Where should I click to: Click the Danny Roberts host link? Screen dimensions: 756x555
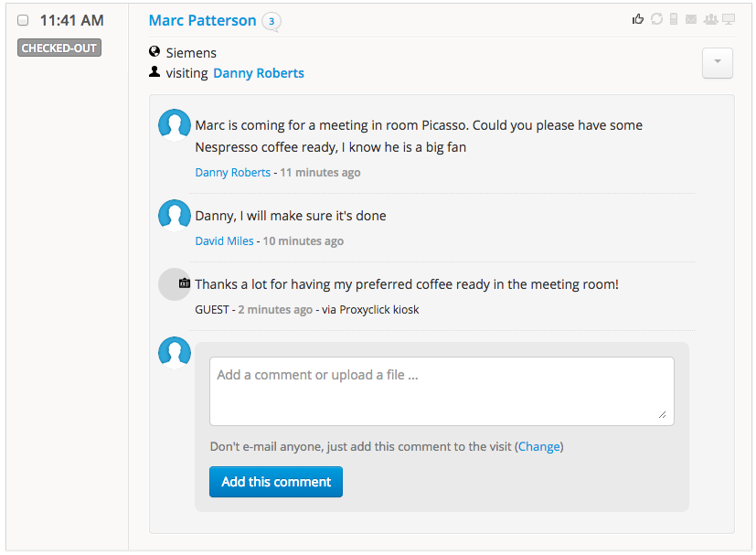pos(259,73)
